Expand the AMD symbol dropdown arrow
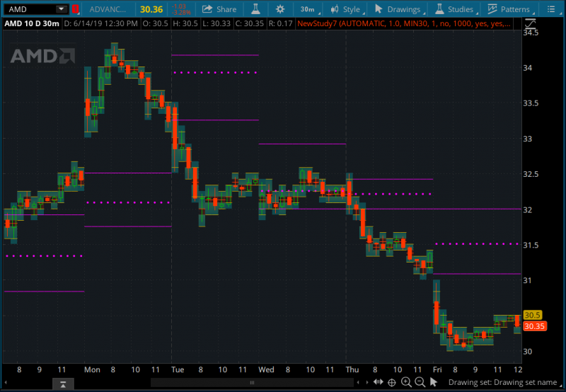The width and height of the screenshot is (566, 392). coord(62,9)
